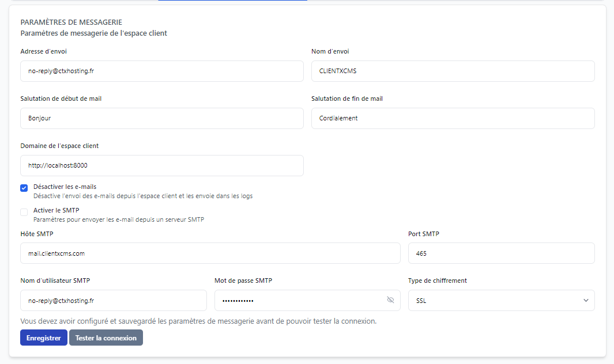This screenshot has height=364, width=614.
Task: Click into the Nom d'envoi field
Action: 453,71
